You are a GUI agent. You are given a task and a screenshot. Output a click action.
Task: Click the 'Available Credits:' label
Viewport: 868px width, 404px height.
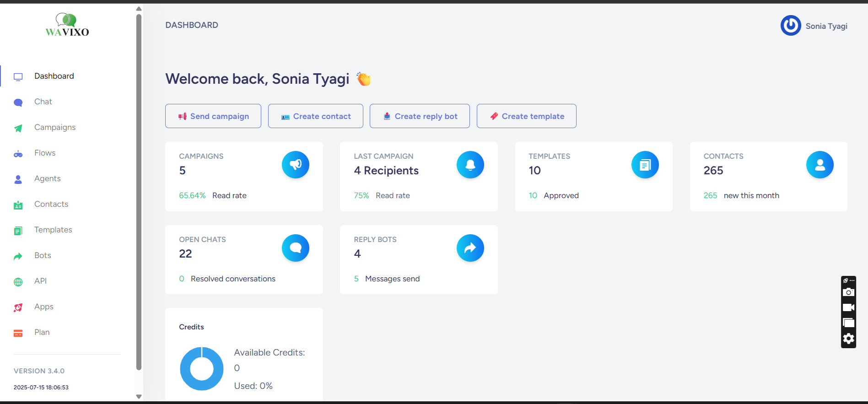(x=270, y=353)
